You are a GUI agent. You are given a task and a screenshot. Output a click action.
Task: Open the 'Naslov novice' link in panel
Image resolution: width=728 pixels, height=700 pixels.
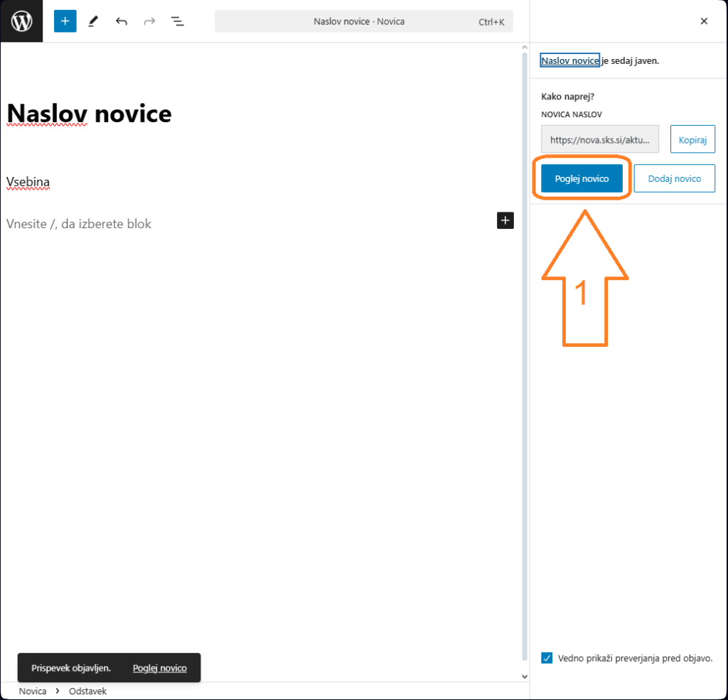(x=570, y=61)
